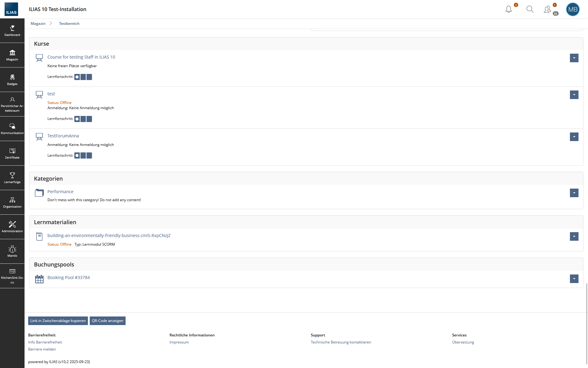588x368 pixels.
Task: Toggle the first Lernfortschritt indicator for test course
Action: 77,119
